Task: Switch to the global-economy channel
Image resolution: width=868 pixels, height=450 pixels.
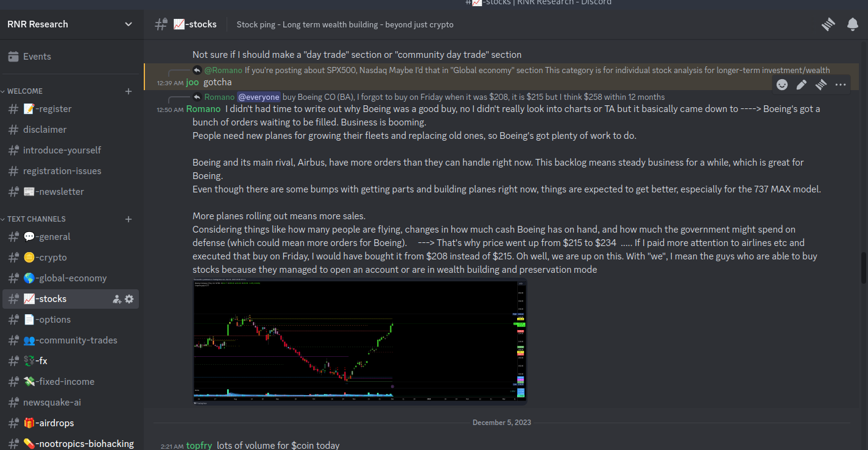Action: tap(71, 278)
